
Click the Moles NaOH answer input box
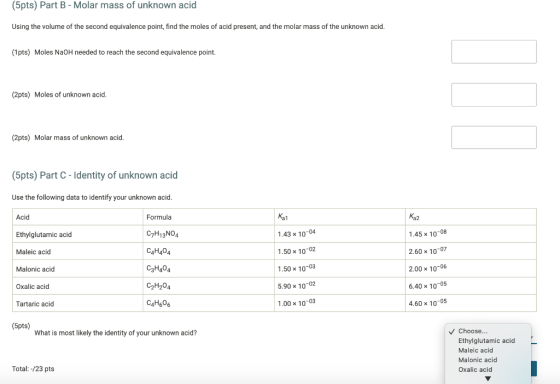[494, 52]
